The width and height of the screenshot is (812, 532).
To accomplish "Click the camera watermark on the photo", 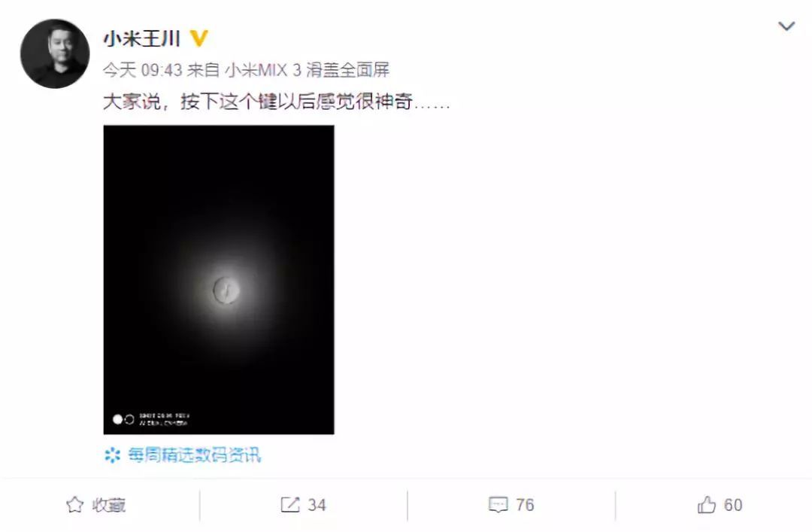I will (151, 419).
